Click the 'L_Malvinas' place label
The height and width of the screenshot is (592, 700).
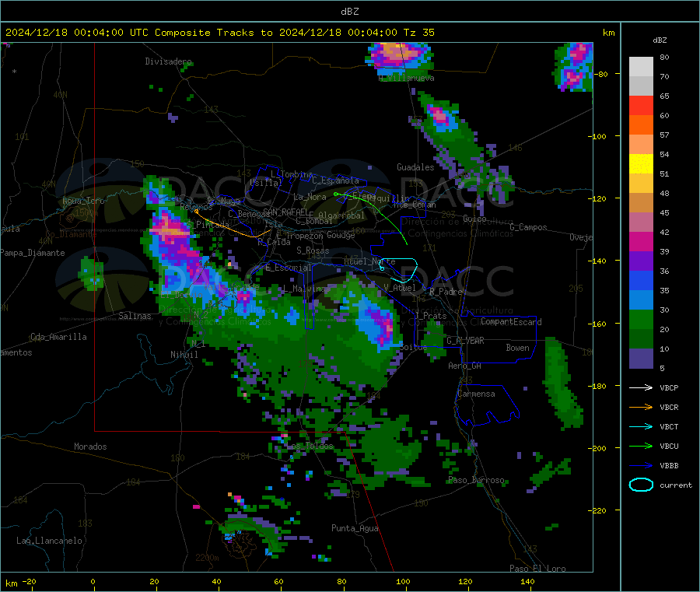pyautogui.click(x=306, y=289)
